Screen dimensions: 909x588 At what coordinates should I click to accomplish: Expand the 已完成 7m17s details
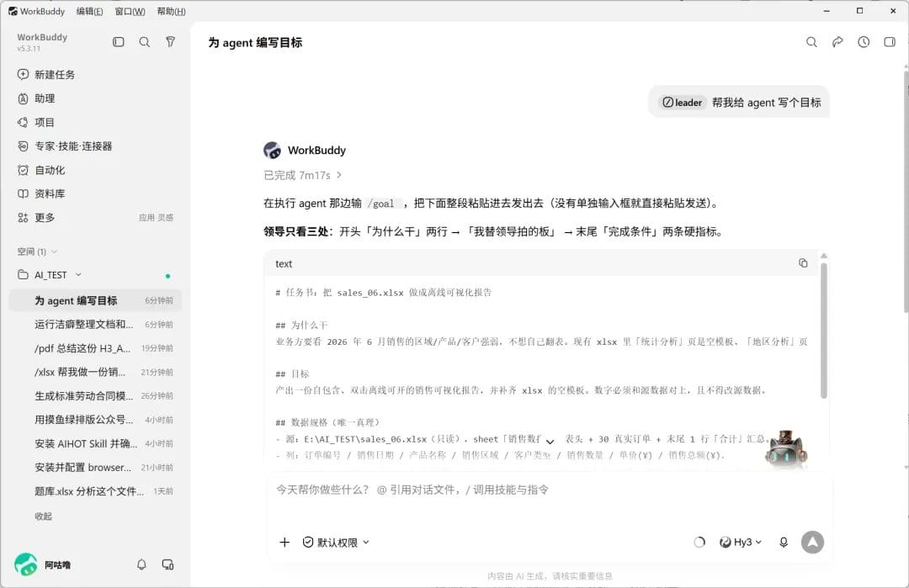[x=303, y=175]
